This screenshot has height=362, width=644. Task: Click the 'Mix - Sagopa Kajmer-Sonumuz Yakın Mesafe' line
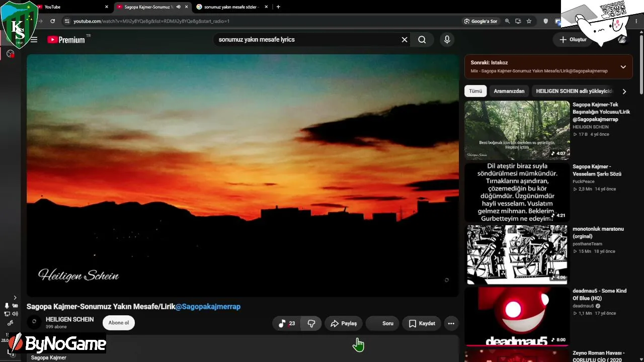(539, 71)
